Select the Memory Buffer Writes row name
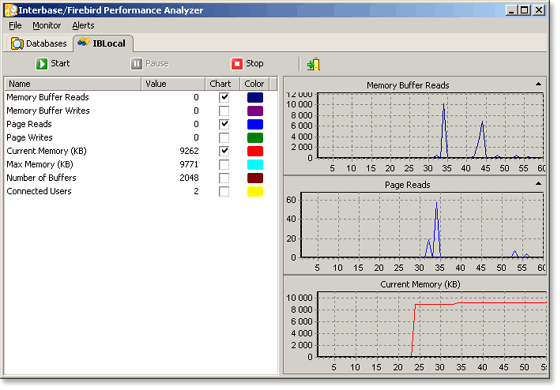 coord(48,111)
